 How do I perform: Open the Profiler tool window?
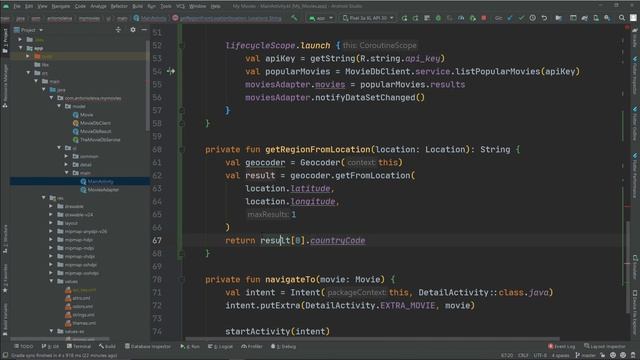[x=252, y=346]
